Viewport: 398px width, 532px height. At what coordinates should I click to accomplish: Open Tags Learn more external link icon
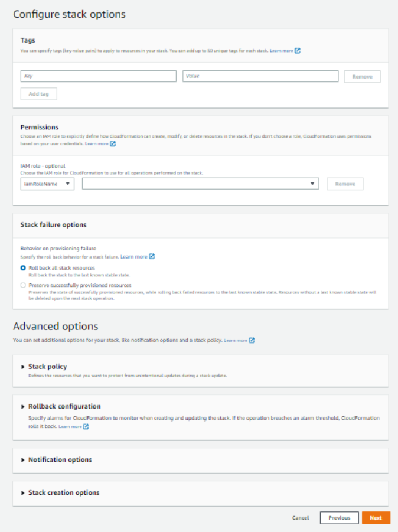(x=298, y=51)
